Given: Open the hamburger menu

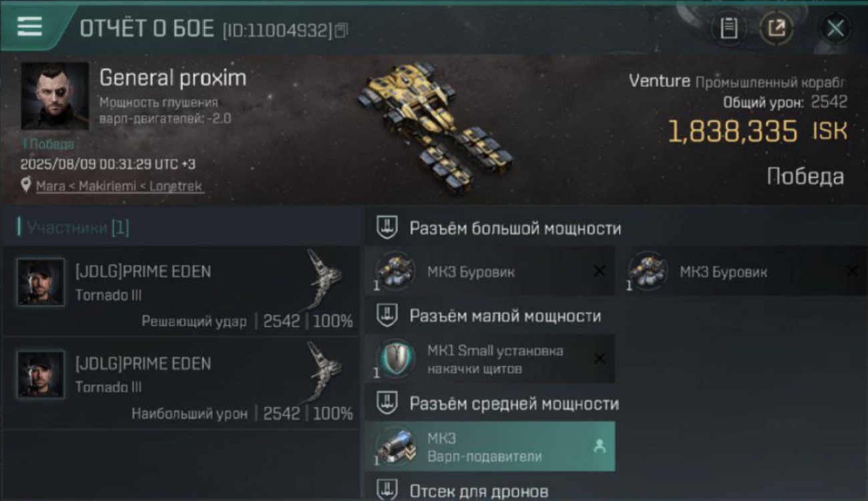Looking at the screenshot, I should pos(29,27).
